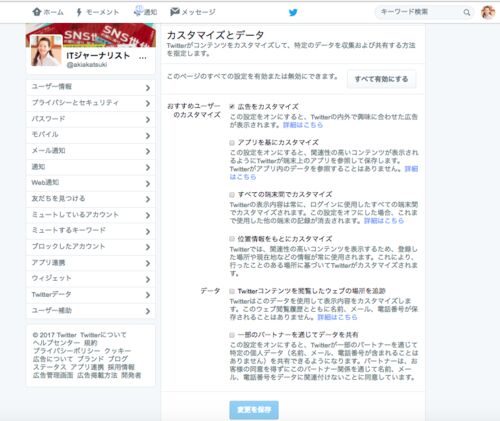Open 広告管理画面 footer link

53,375
